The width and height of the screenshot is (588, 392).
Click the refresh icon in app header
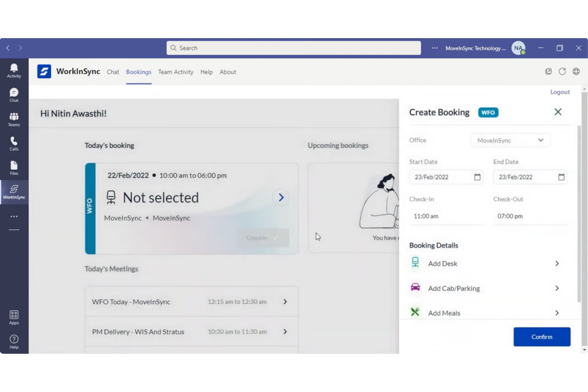[x=562, y=71]
